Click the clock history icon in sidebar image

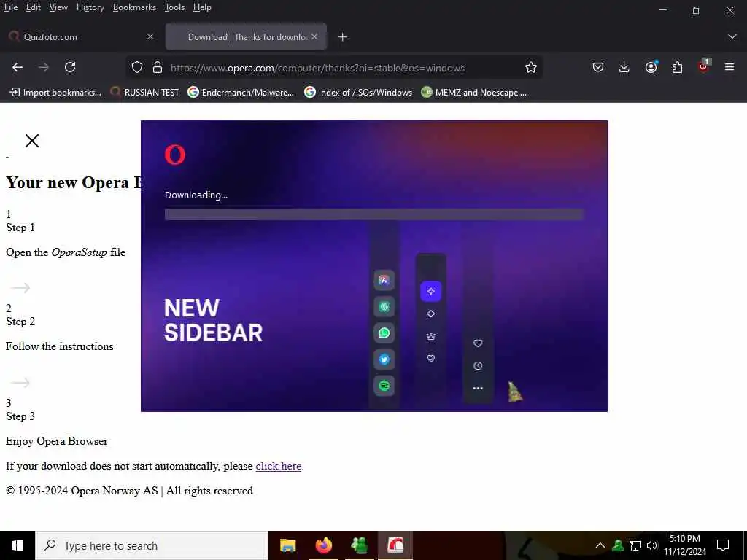click(x=478, y=366)
